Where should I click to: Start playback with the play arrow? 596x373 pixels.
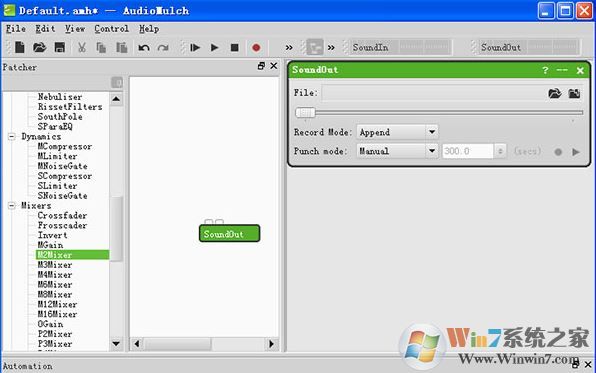click(x=214, y=48)
